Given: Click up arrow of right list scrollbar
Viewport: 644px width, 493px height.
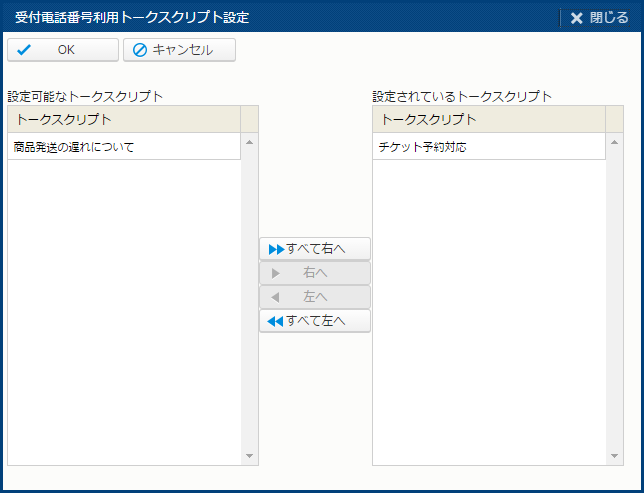Looking at the screenshot, I should 614,142.
